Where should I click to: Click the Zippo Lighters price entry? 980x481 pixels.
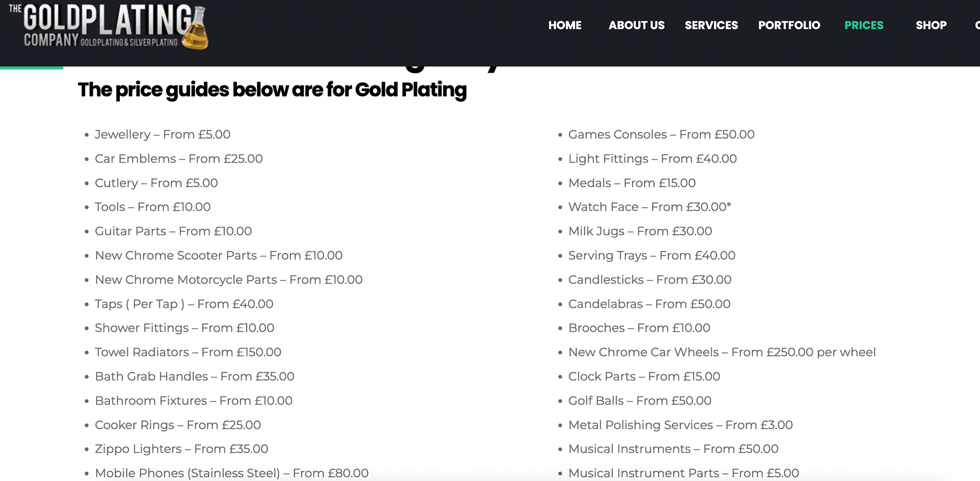coord(181,449)
